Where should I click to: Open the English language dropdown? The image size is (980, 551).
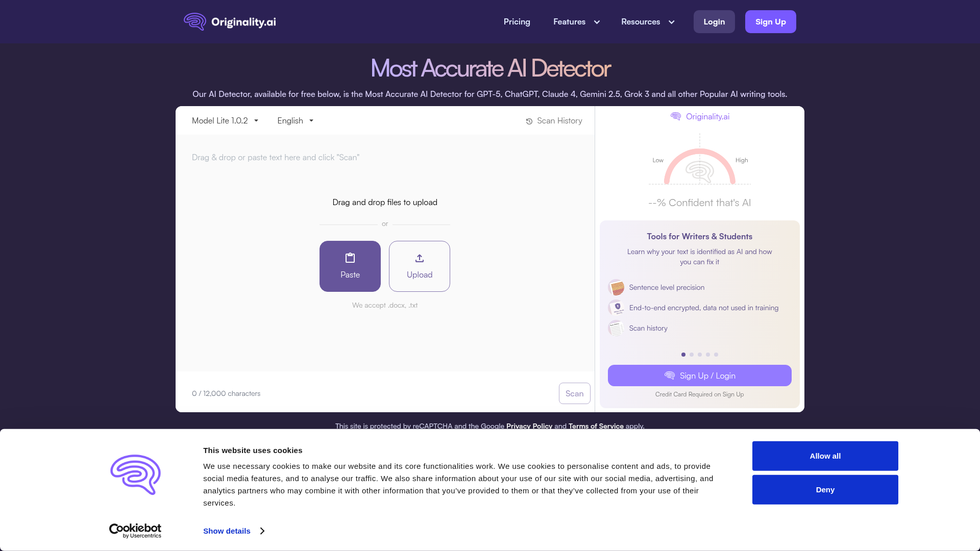295,120
